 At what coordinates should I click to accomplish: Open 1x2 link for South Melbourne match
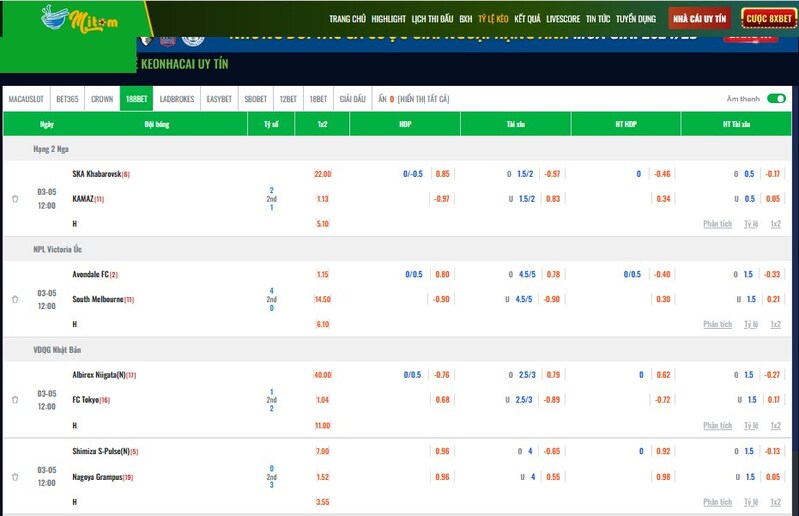pyautogui.click(x=775, y=324)
